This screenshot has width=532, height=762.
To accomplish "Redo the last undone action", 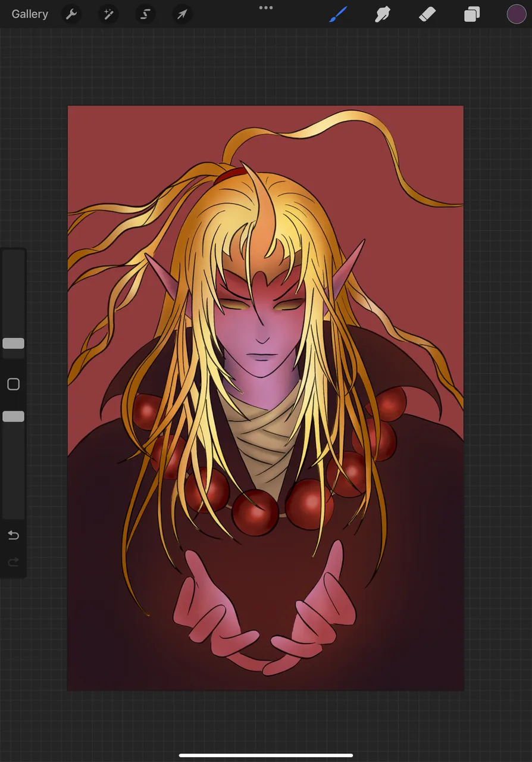I will coord(13,562).
